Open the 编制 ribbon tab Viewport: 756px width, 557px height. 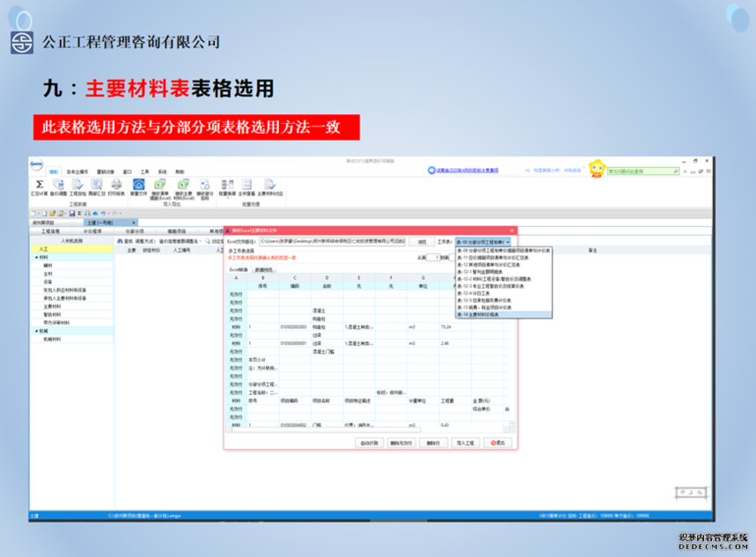coord(53,172)
